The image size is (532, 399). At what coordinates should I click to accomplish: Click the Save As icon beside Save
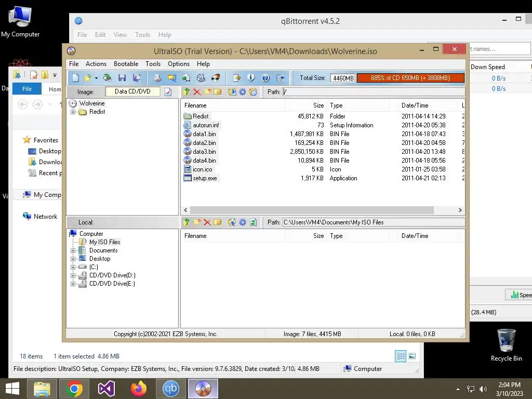[137, 78]
